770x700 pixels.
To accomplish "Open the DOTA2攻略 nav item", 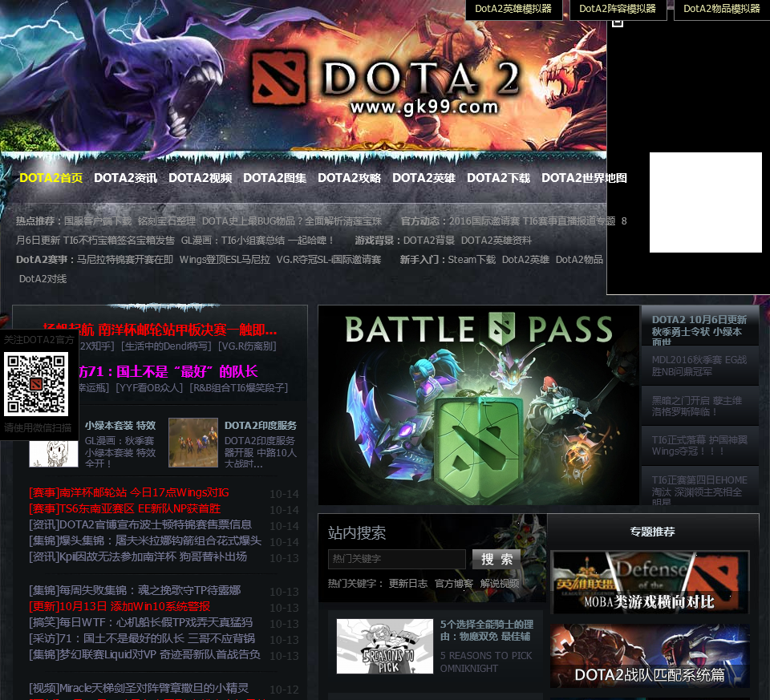I will tap(350, 178).
